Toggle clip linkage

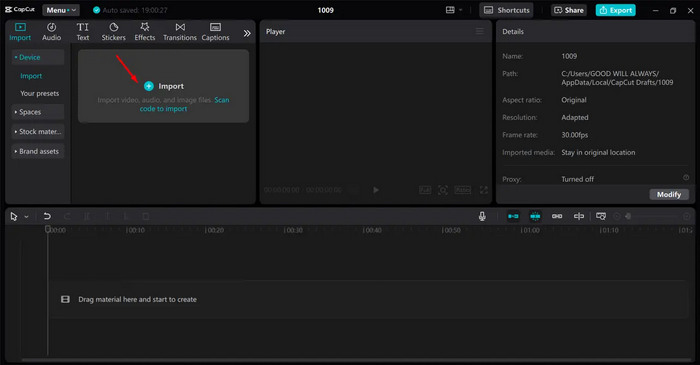click(557, 216)
